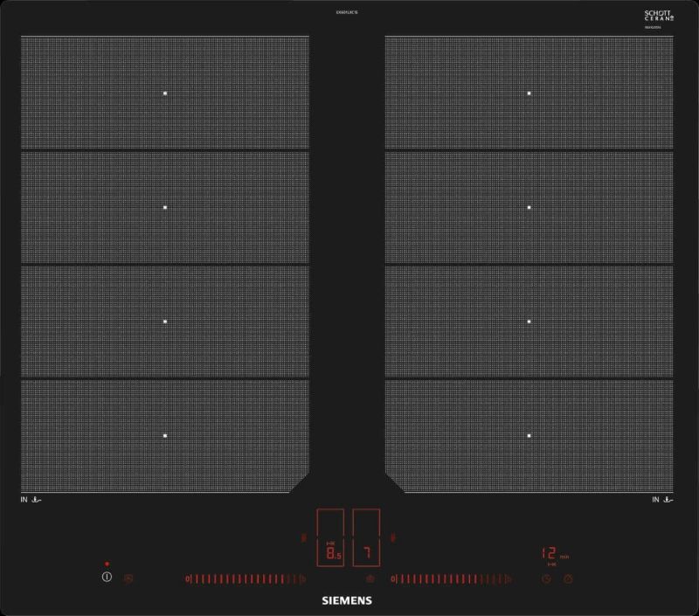The image size is (699, 616).
Task: Tap the childproof lock icon beside power
Action: tap(128, 578)
